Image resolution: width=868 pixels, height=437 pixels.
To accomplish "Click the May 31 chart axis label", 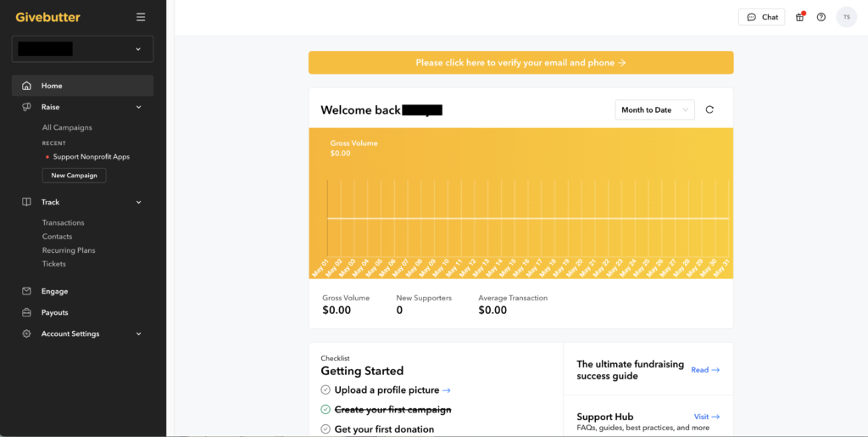I will coord(722,267).
